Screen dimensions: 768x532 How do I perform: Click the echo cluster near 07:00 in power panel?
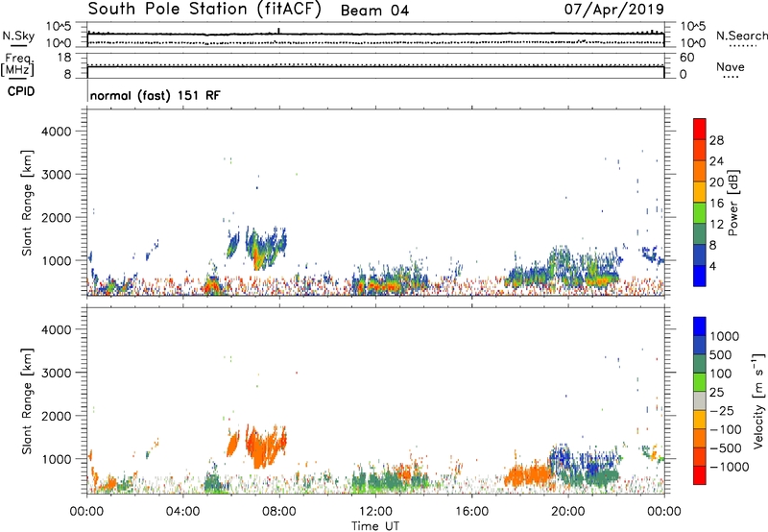click(x=265, y=248)
